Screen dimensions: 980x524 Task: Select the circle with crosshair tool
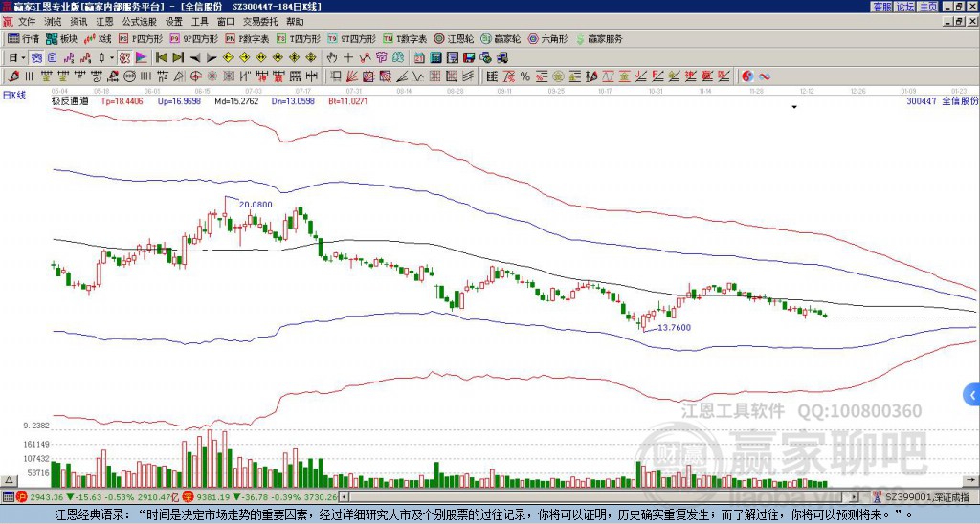195,76
